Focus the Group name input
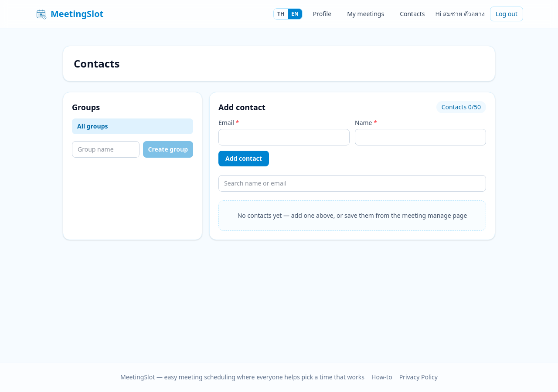This screenshot has width=558, height=392. pos(105,149)
